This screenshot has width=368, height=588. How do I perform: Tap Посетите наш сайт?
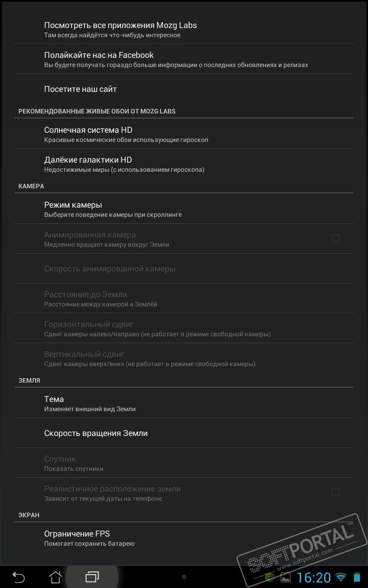point(184,89)
